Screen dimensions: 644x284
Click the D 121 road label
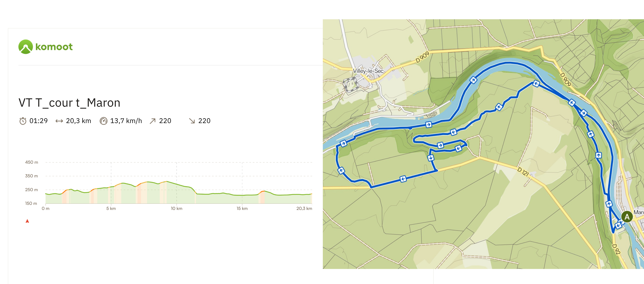pyautogui.click(x=523, y=171)
